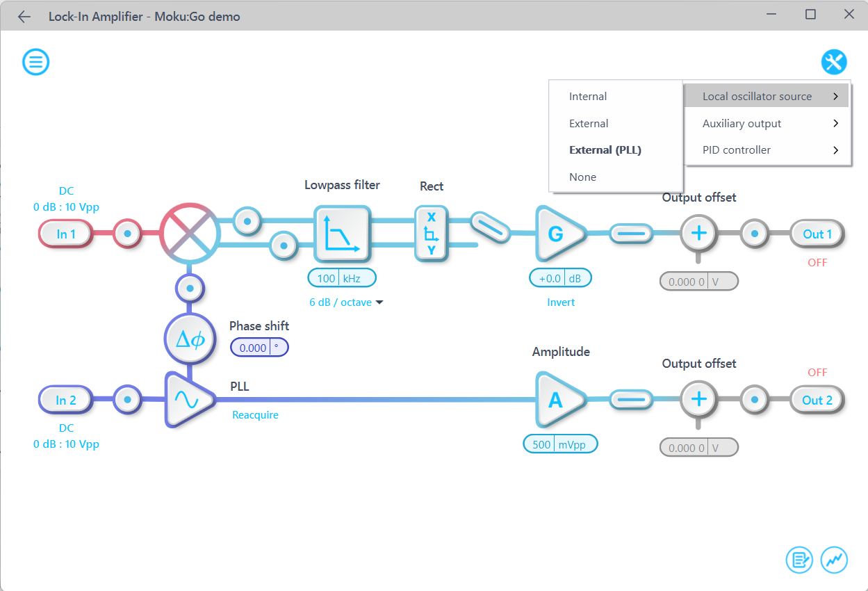Click Reacquire under PLL
The image size is (868, 591).
(255, 415)
